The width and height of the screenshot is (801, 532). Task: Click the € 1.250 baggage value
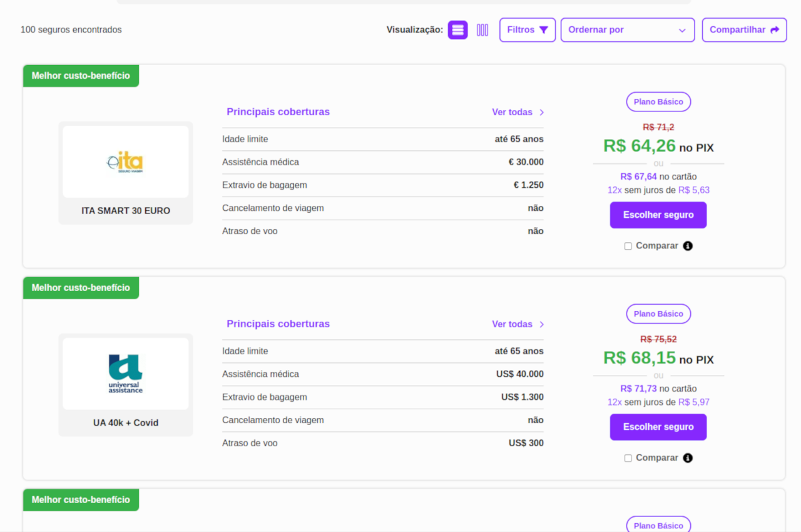(x=529, y=185)
